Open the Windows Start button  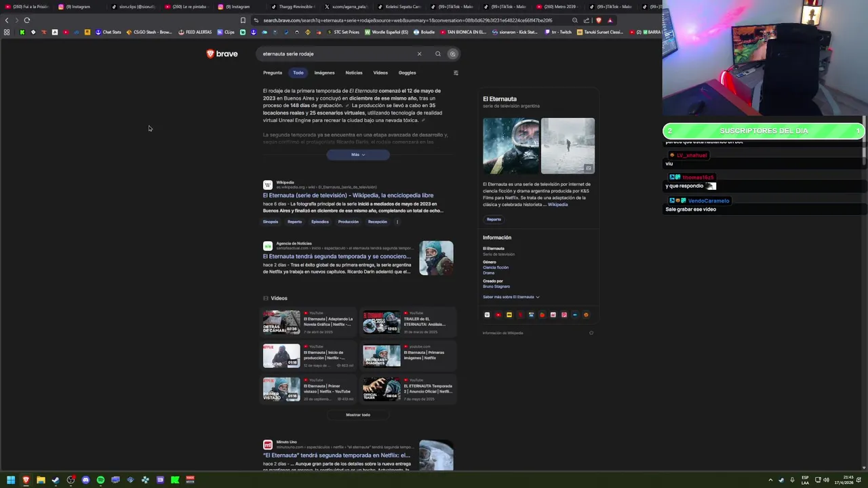(x=11, y=480)
